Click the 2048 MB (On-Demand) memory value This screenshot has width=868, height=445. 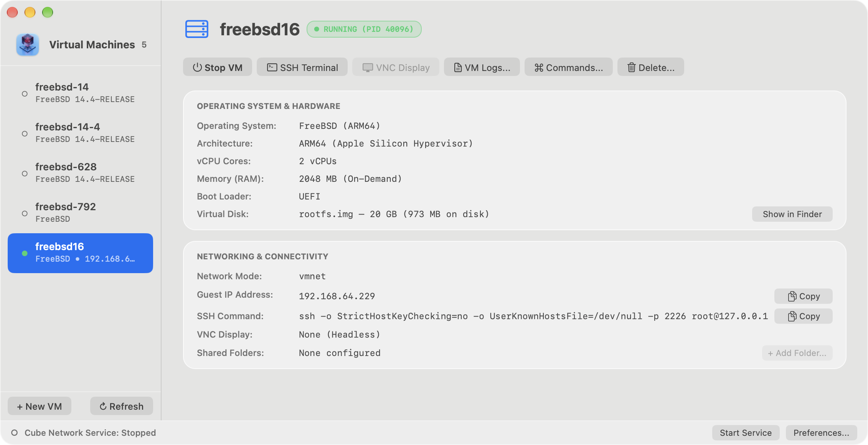pyautogui.click(x=350, y=179)
